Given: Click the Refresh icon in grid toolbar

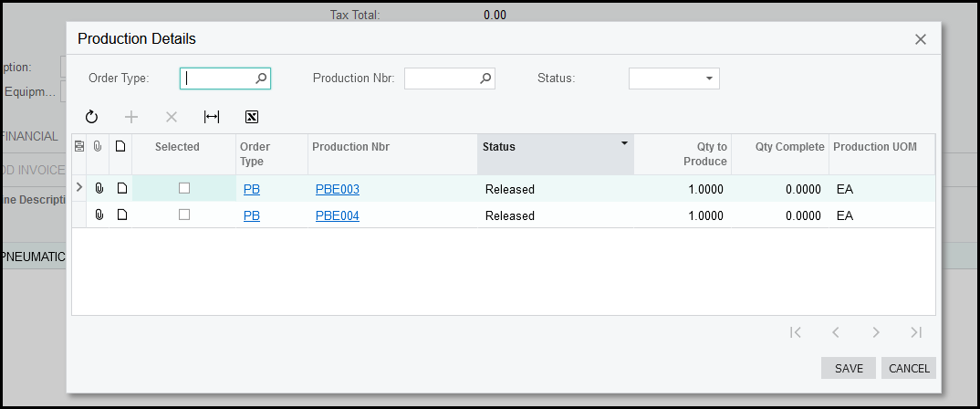Looking at the screenshot, I should 91,117.
